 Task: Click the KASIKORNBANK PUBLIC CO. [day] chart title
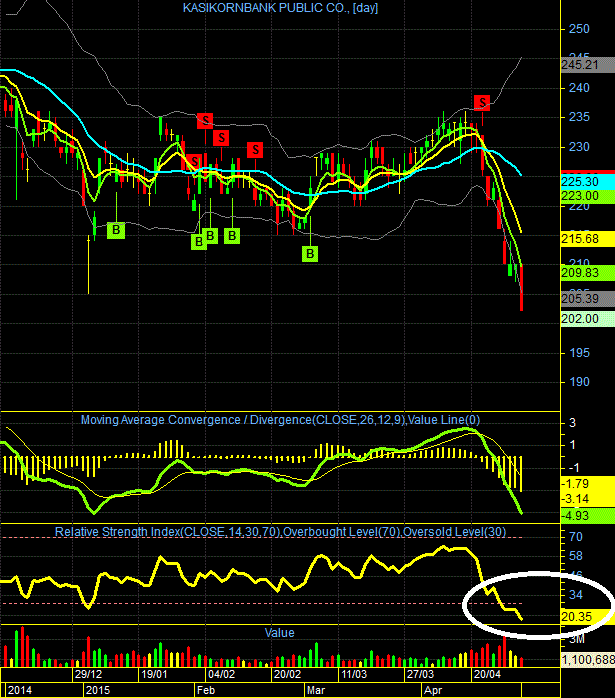(280, 8)
